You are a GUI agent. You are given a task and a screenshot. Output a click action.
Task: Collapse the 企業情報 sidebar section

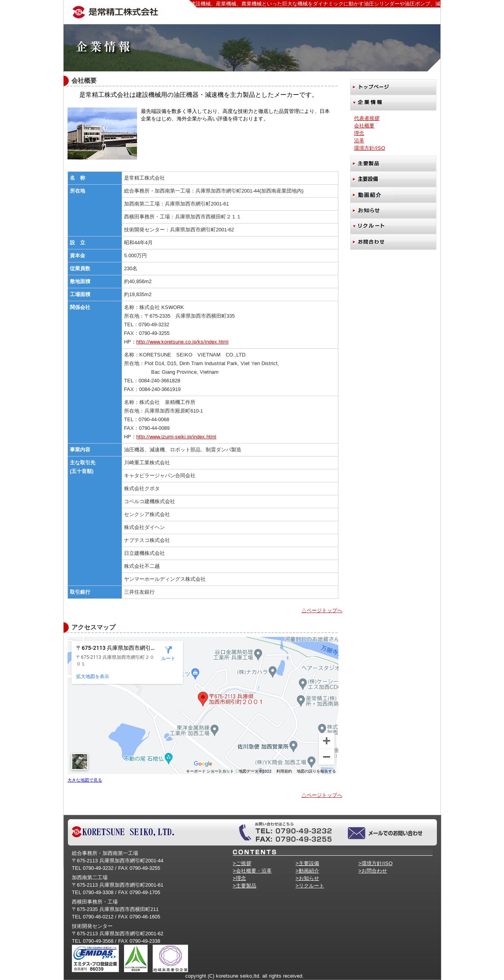(393, 102)
